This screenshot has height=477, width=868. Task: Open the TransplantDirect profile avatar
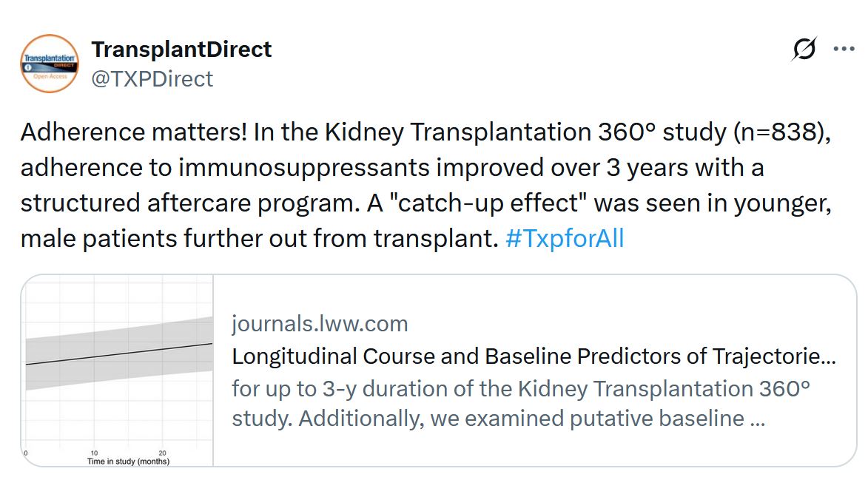(x=50, y=64)
